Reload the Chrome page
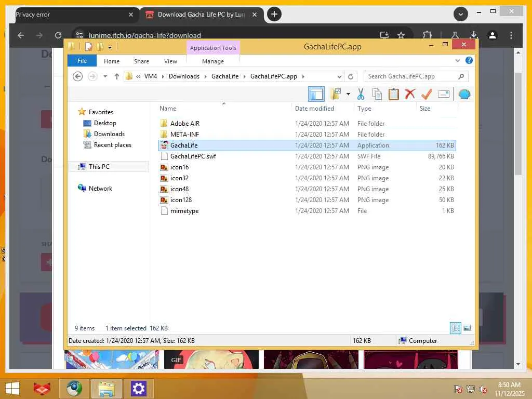Screen dimensions: 532x399 pyautogui.click(x=58, y=35)
